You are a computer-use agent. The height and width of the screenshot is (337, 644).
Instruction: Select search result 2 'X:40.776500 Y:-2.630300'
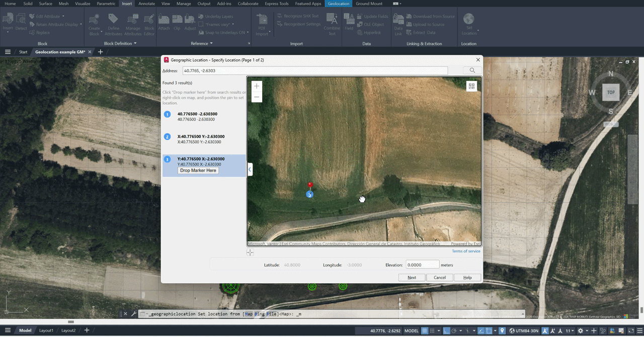pos(204,139)
